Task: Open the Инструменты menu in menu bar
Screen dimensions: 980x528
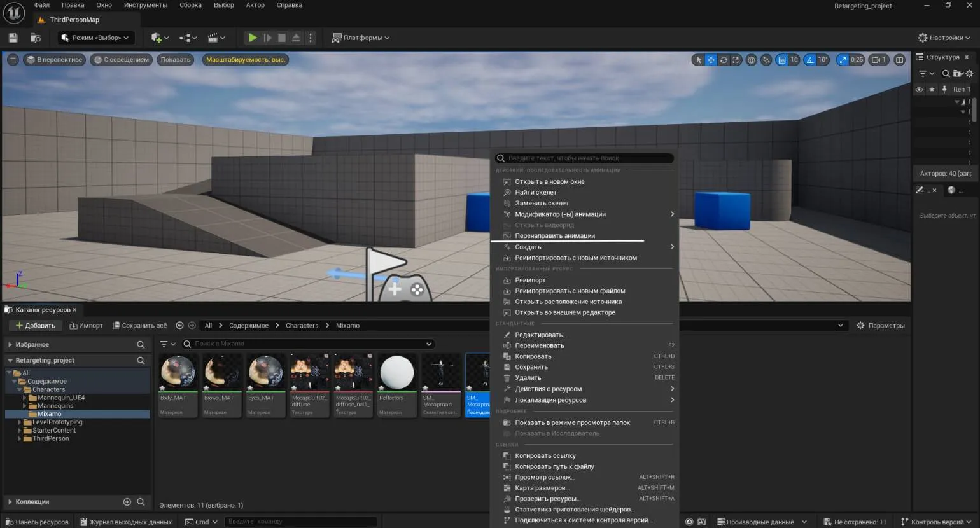Action: point(145,5)
